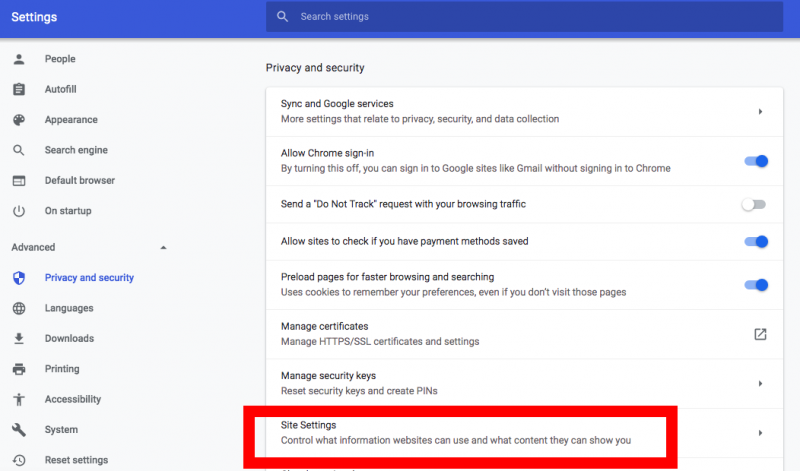Disable the Preload pages toggle
Viewport: 800px width, 471px height.
(x=756, y=285)
